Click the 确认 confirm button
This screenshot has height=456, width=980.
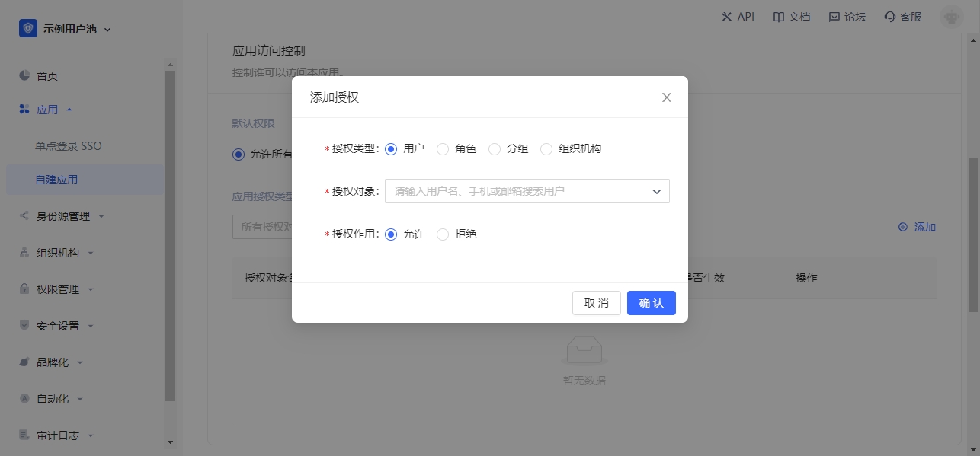(651, 303)
